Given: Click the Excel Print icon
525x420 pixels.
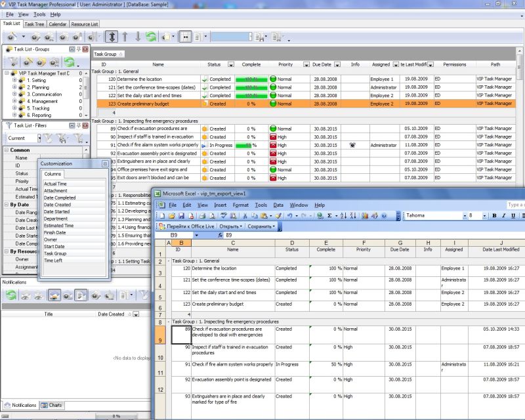Looking at the screenshot, I should (202, 216).
